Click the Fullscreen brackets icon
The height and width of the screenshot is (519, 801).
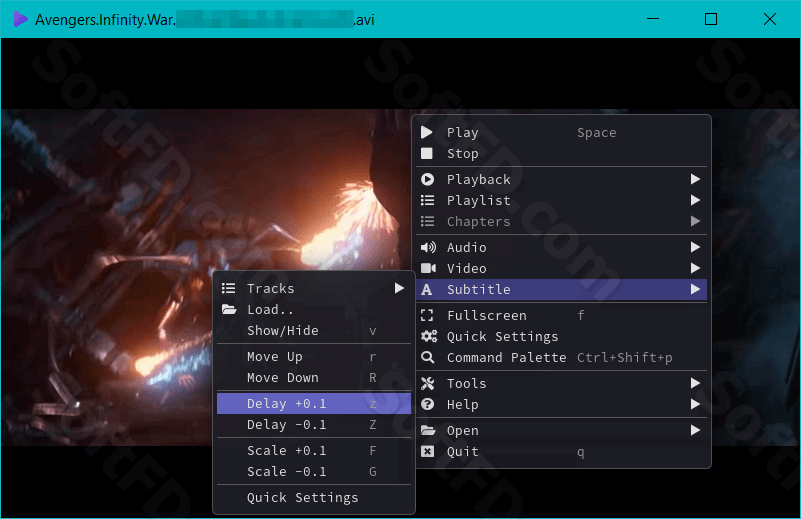[x=427, y=315]
